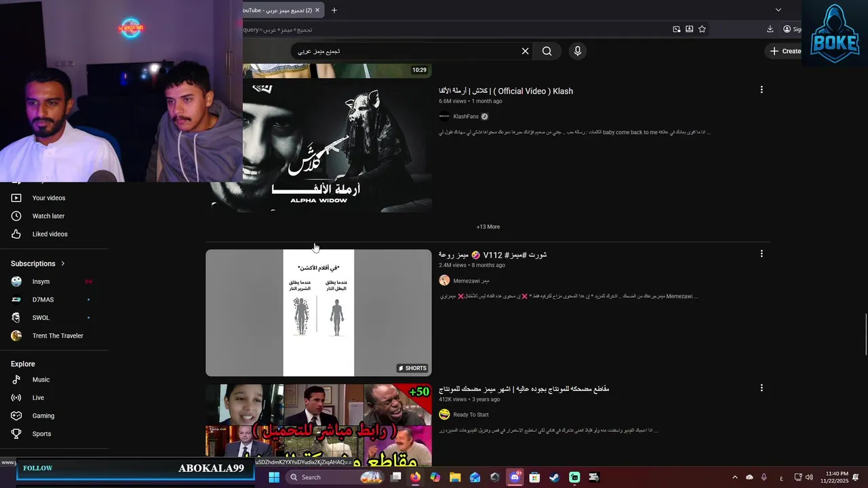Click the YouTube search text field
This screenshot has height=488, width=868.
click(407, 51)
